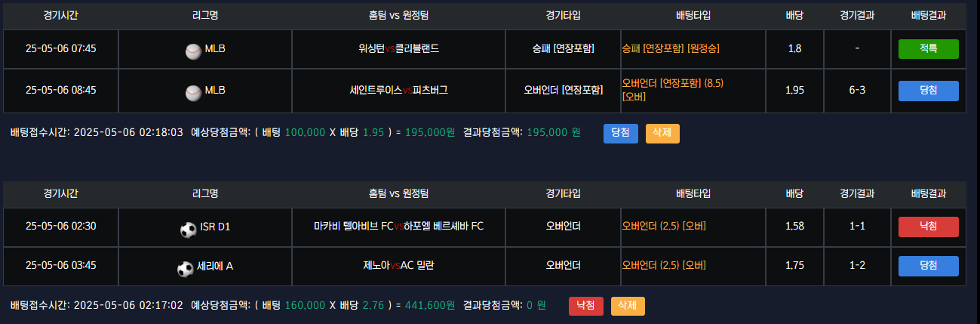The height and width of the screenshot is (324, 980).
Task: Click the 배당 header in the second table
Action: click(794, 193)
